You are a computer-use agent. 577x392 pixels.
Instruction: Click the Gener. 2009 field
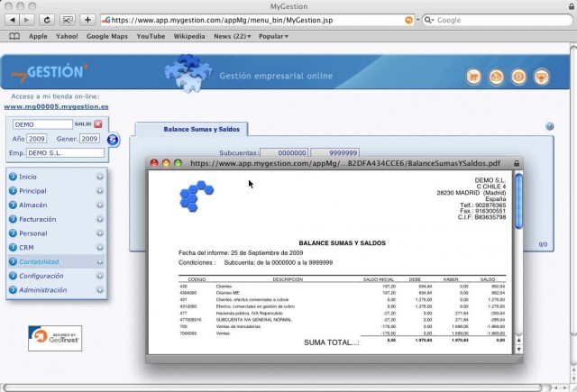click(89, 139)
